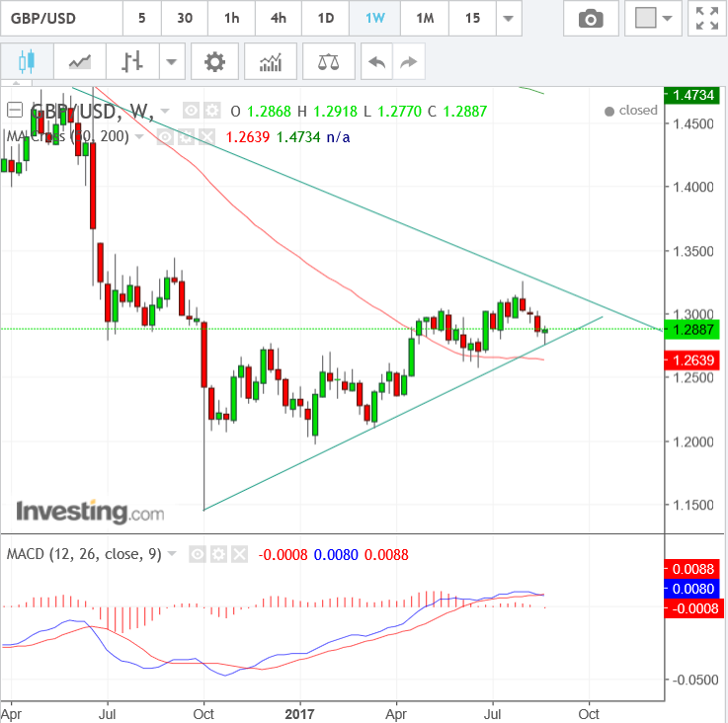Remove the MACD indicator
The image size is (728, 723).
[x=240, y=554]
